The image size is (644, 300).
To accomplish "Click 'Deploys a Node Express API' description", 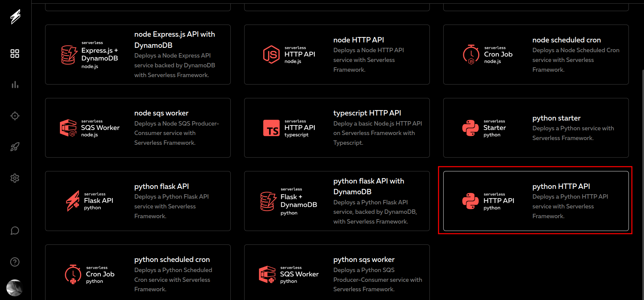I will pos(174,65).
